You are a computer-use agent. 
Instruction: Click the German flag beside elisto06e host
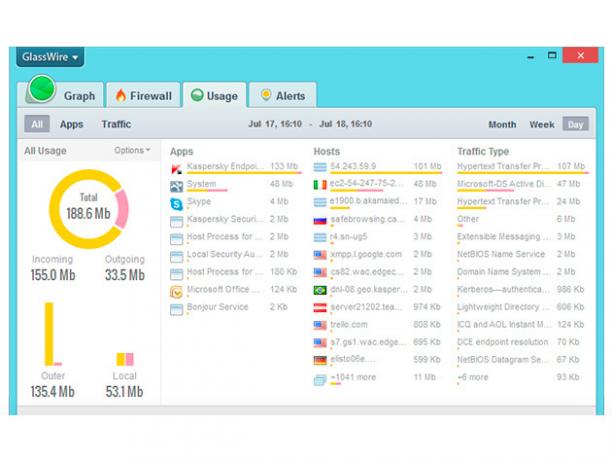point(320,361)
